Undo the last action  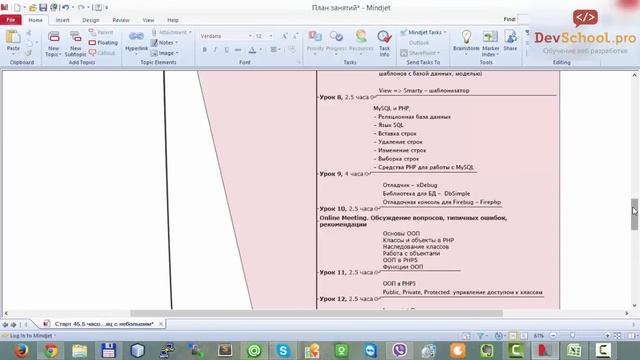click(65, 7)
